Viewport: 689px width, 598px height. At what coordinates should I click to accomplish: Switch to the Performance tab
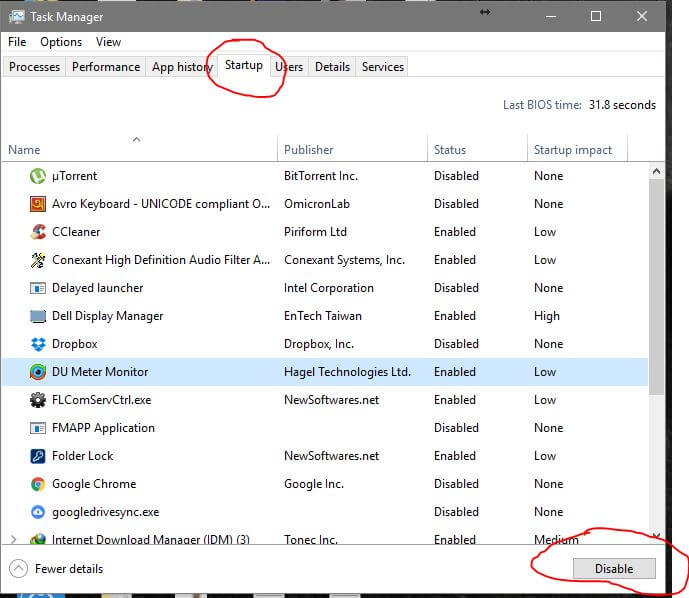click(x=106, y=67)
